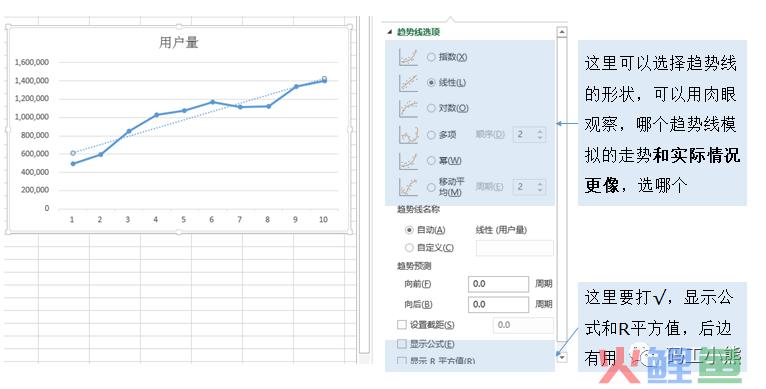This screenshot has height=389, width=766.
Task: Click the moving average trendline icon
Action: pyautogui.click(x=408, y=187)
